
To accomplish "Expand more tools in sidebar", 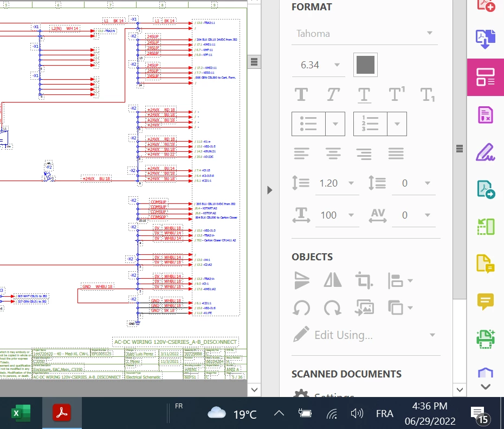I will pos(486,387).
